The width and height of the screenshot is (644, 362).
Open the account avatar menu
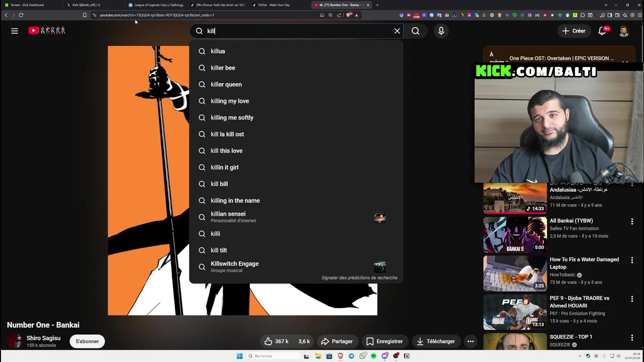click(624, 31)
